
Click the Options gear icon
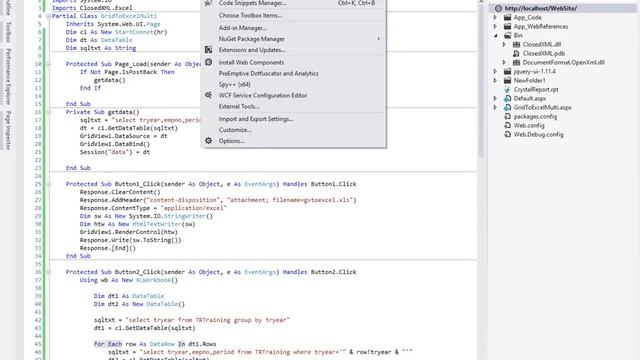tap(209, 140)
